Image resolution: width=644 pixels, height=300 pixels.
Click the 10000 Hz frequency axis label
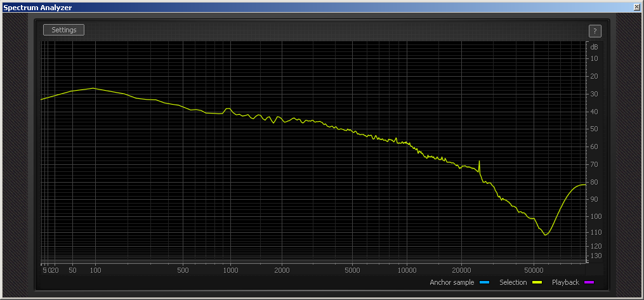(406, 270)
